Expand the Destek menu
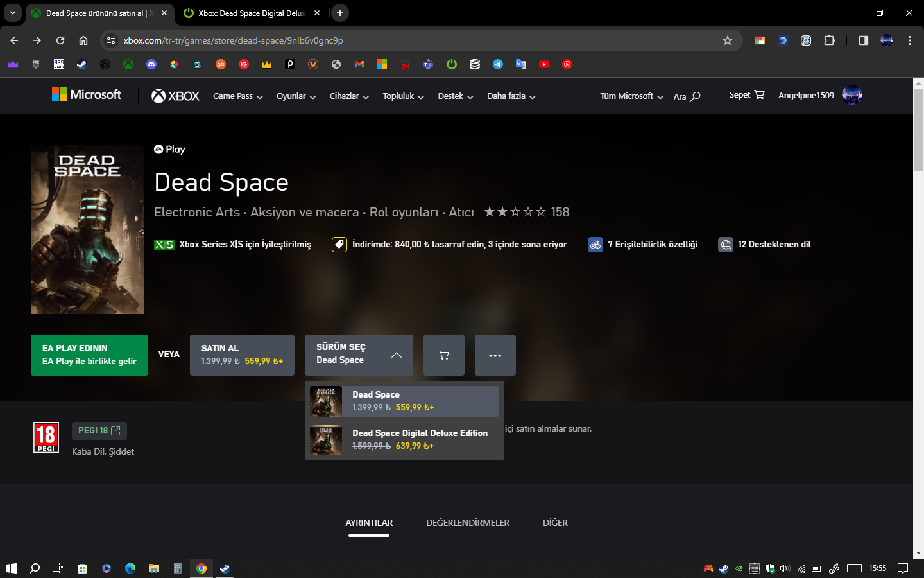Screen dimensions: 924x578 [x=456, y=96]
